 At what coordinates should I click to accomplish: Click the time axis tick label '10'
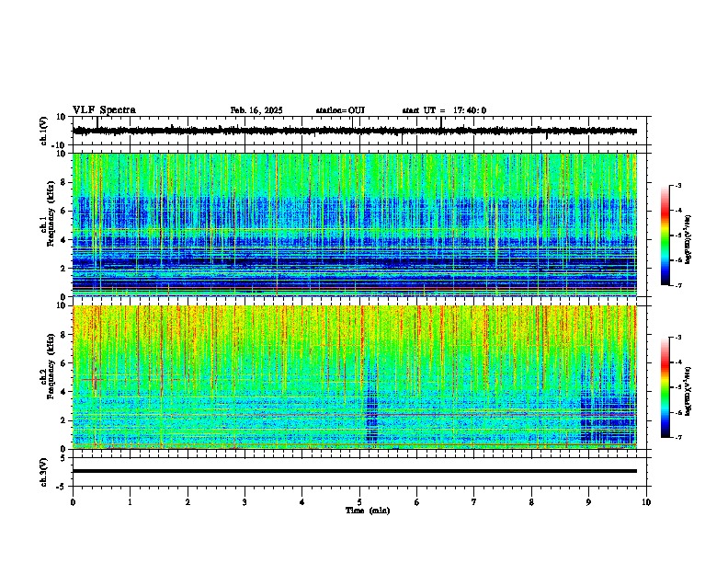tap(646, 501)
